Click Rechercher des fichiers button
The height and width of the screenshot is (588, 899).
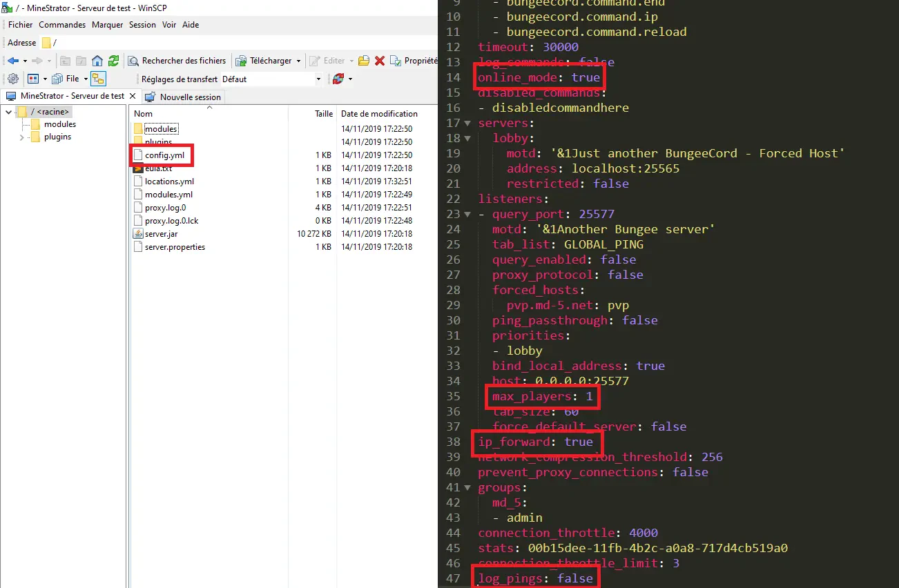coord(177,61)
